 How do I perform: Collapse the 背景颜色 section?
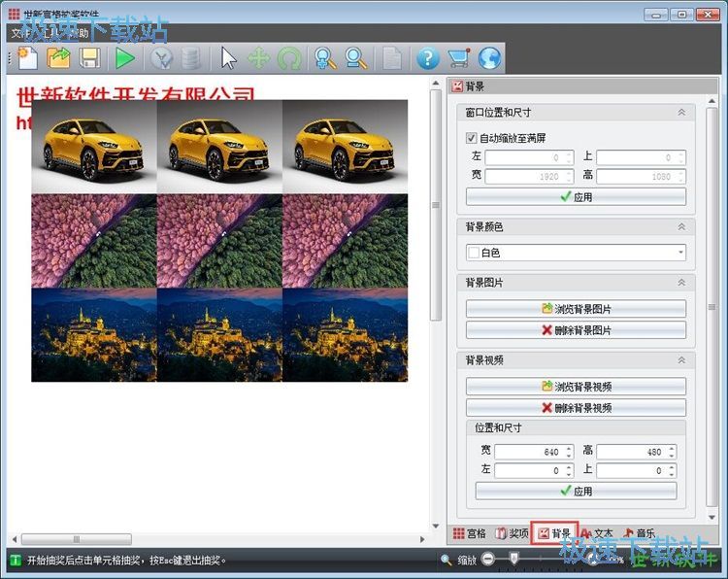point(681,226)
